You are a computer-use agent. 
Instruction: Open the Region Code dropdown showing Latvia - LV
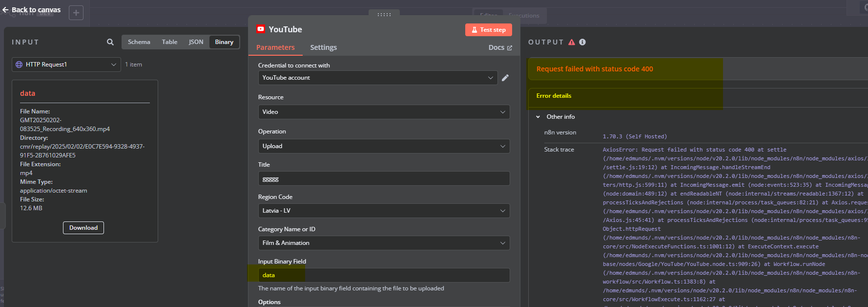click(x=384, y=211)
